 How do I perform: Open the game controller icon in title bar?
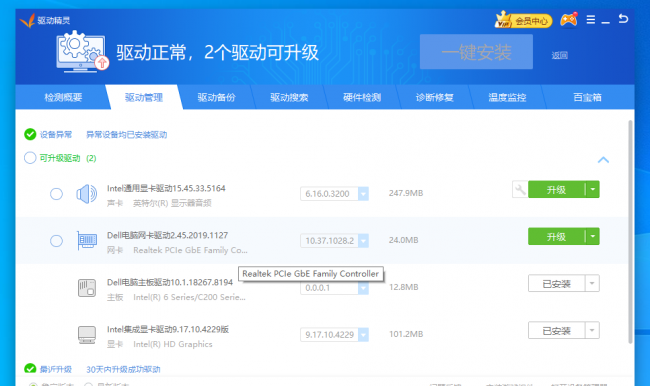click(569, 19)
